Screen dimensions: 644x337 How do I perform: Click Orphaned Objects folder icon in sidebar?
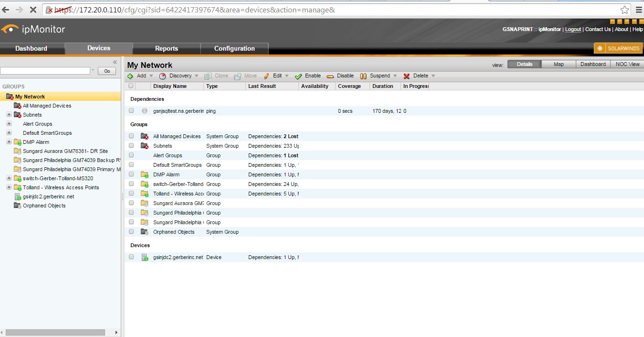[18, 206]
